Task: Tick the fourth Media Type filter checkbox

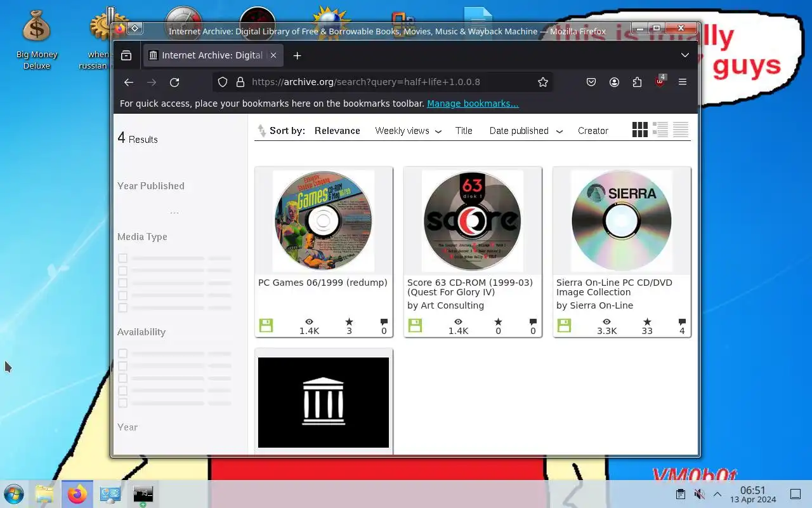Action: click(x=122, y=295)
